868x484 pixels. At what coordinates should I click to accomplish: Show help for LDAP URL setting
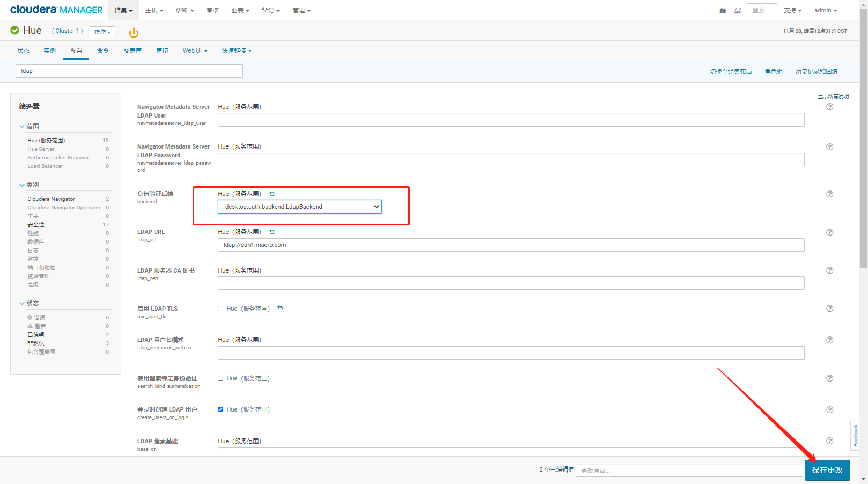point(830,232)
